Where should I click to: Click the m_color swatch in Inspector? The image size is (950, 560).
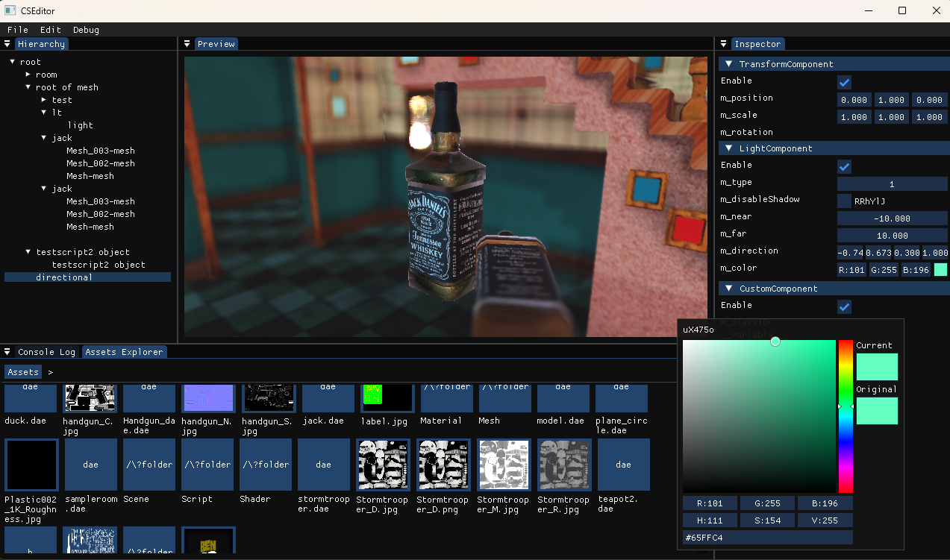940,270
